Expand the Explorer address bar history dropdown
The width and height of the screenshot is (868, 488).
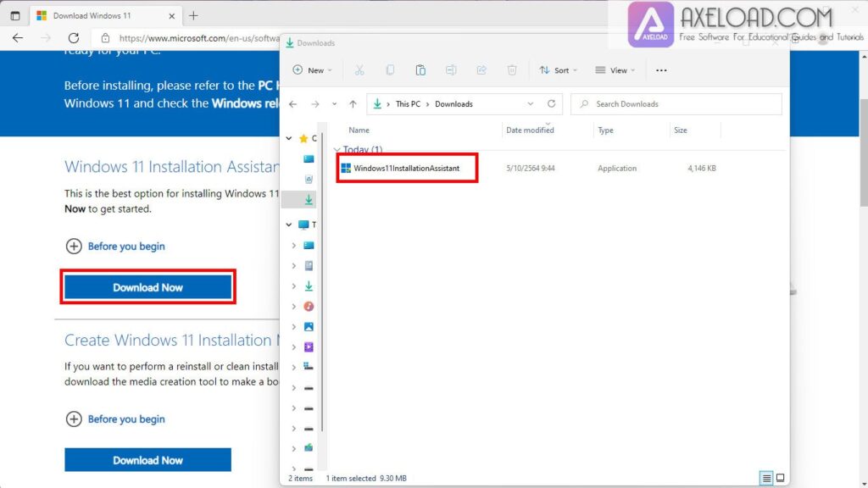click(531, 104)
